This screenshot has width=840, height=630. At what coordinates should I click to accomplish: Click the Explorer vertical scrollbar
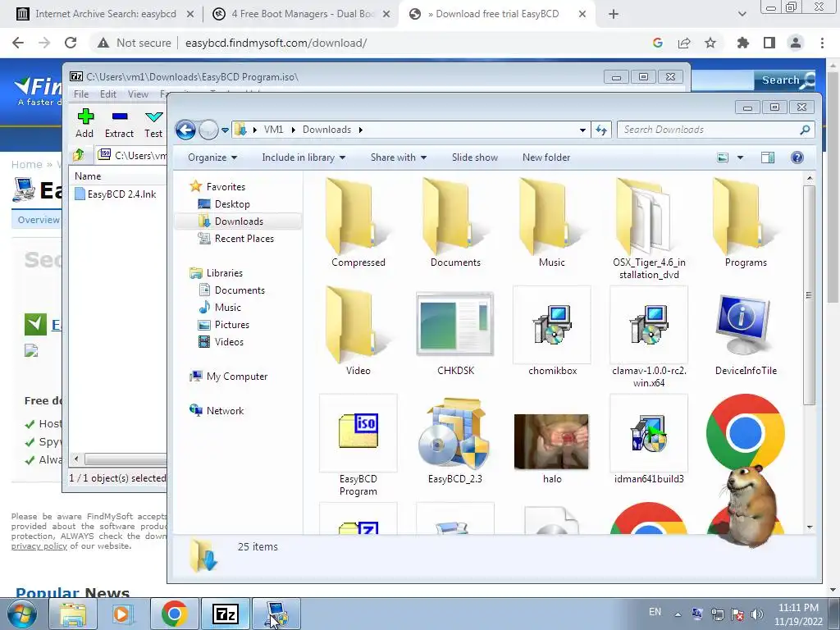coord(809,294)
